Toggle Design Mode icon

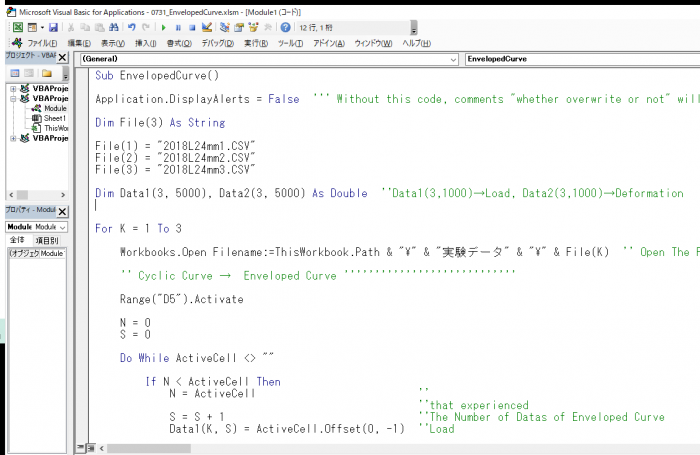[x=206, y=28]
